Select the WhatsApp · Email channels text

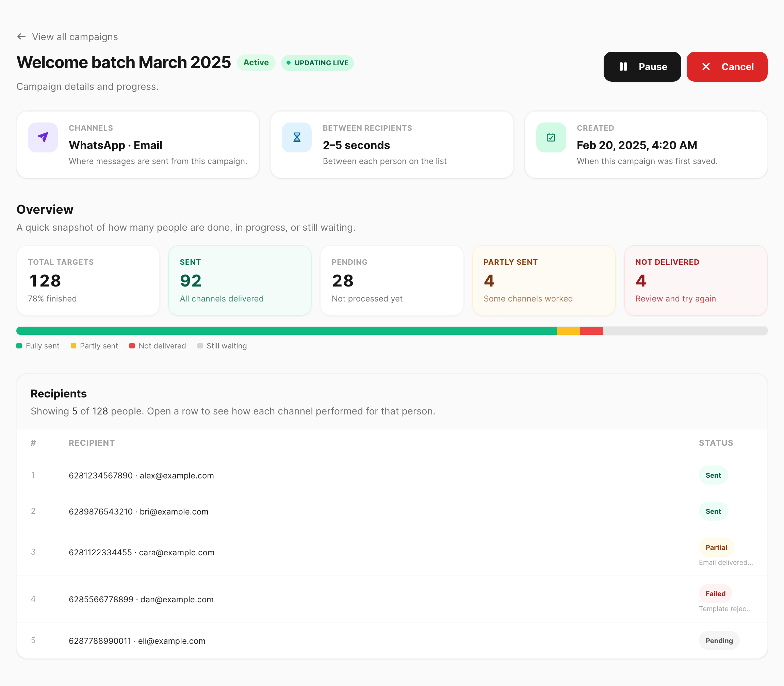click(116, 146)
